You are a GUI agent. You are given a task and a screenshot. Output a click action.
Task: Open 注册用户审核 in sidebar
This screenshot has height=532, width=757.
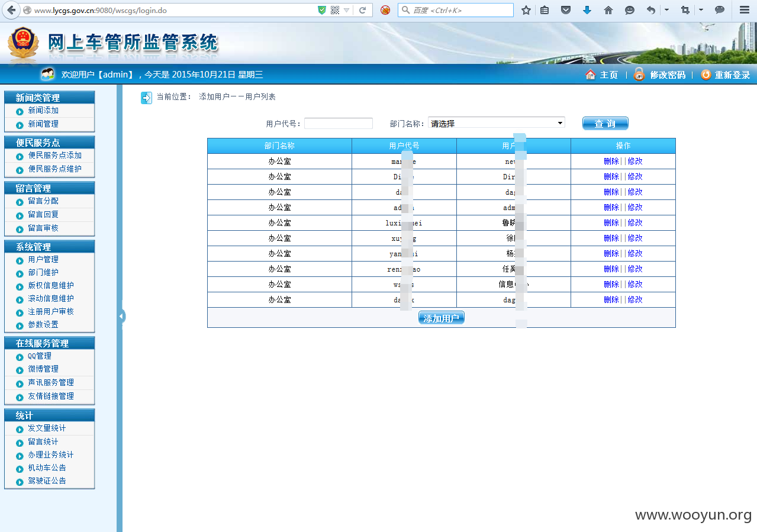pos(51,312)
